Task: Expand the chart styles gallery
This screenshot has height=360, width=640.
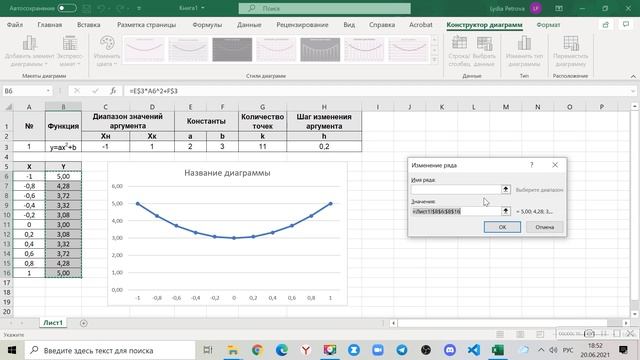Action: click(434, 60)
